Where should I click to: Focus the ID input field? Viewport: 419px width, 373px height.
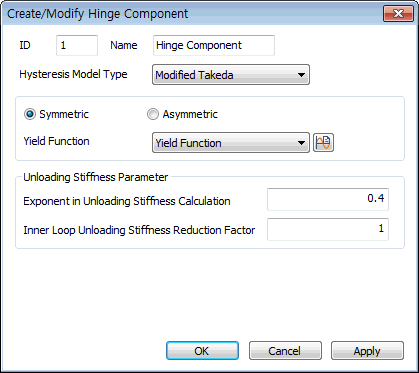(77, 45)
